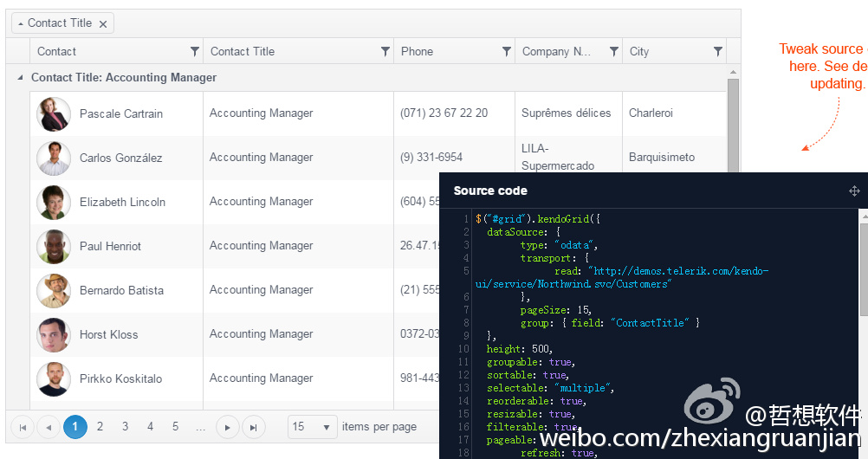
Task: Click the 'height: 500' code line
Action: 519,349
